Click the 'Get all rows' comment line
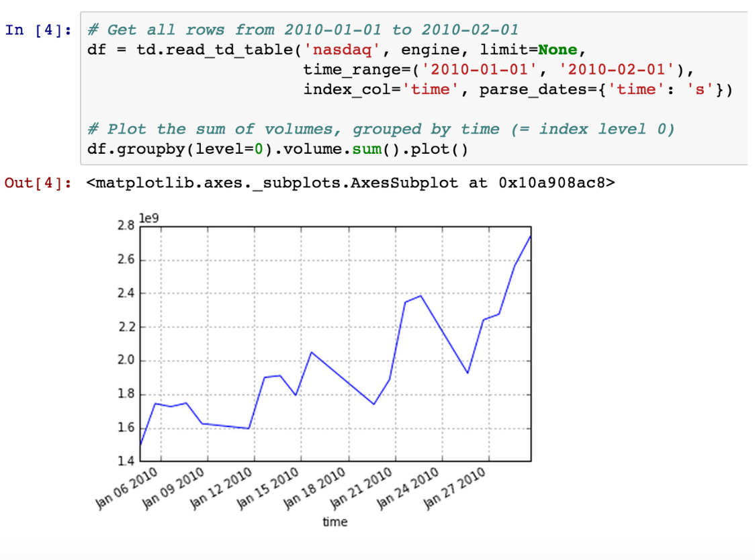This screenshot has height=560, width=755. click(x=303, y=30)
